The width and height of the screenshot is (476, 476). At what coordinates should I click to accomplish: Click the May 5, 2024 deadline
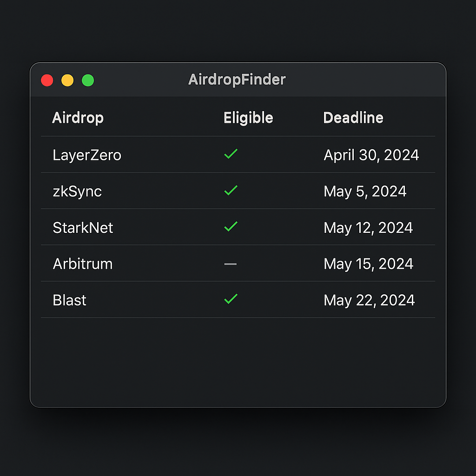pyautogui.click(x=365, y=192)
